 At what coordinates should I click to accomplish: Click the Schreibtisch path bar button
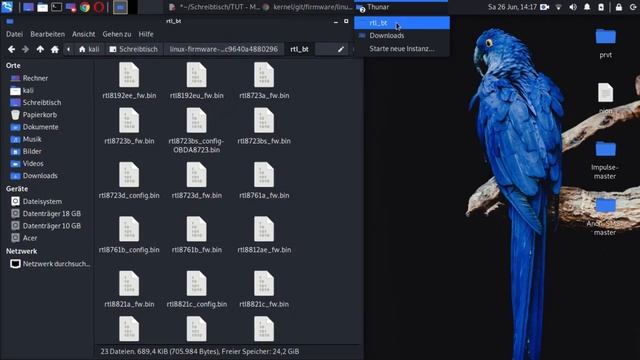pyautogui.click(x=133, y=49)
